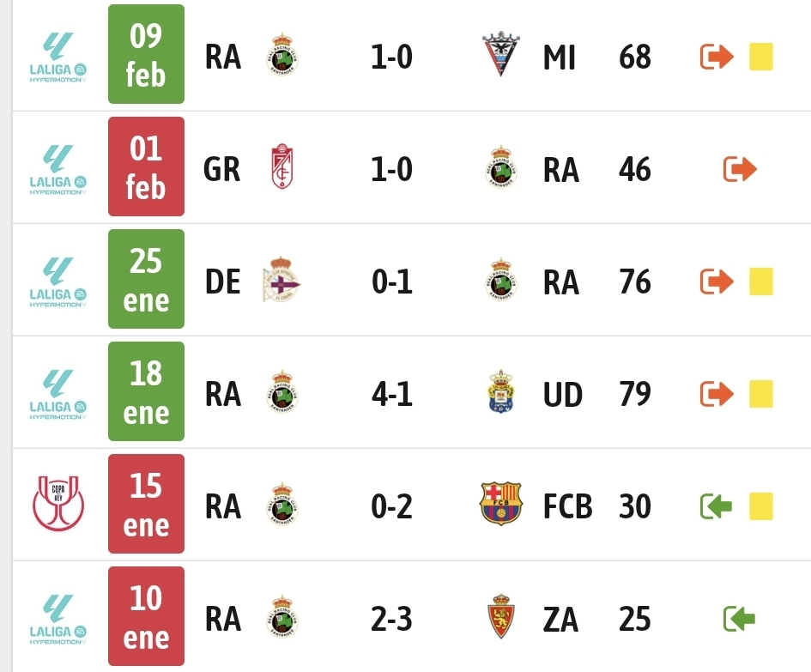Open the 2-3 score against Zaragoza

pyautogui.click(x=391, y=619)
